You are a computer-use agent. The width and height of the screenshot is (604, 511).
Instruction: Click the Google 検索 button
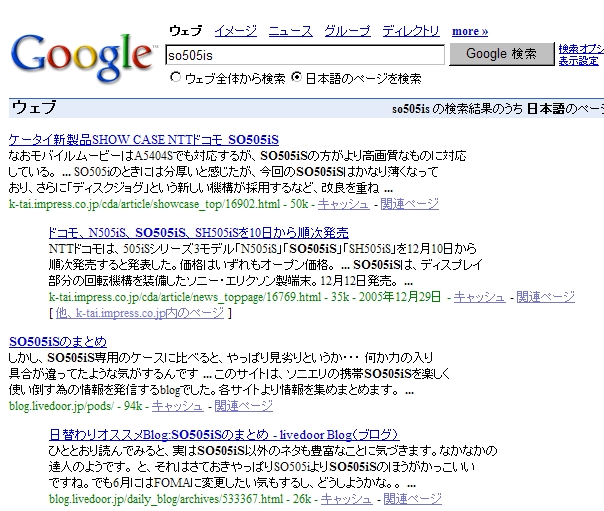501,54
